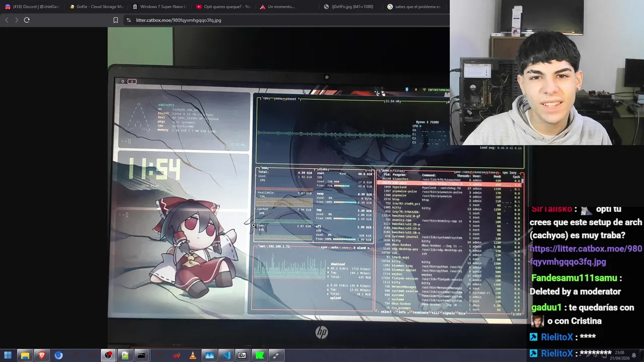
Task: Open the pen-shaped icon at taskbar end
Action: pos(276,355)
